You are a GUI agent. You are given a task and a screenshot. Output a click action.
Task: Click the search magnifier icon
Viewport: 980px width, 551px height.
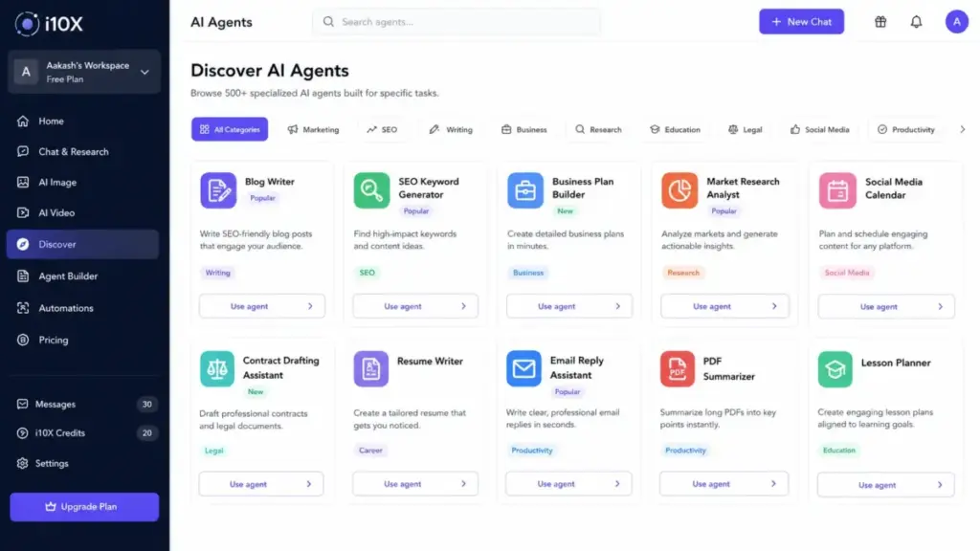point(328,22)
